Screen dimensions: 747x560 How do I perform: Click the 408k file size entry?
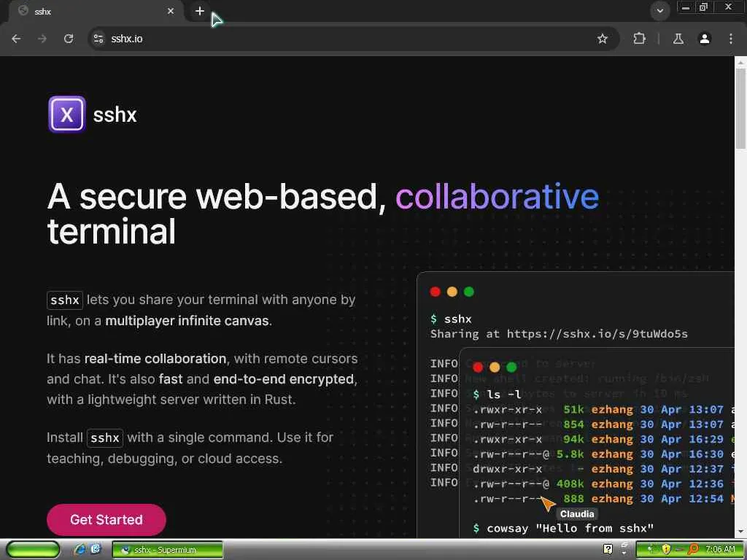tap(570, 484)
